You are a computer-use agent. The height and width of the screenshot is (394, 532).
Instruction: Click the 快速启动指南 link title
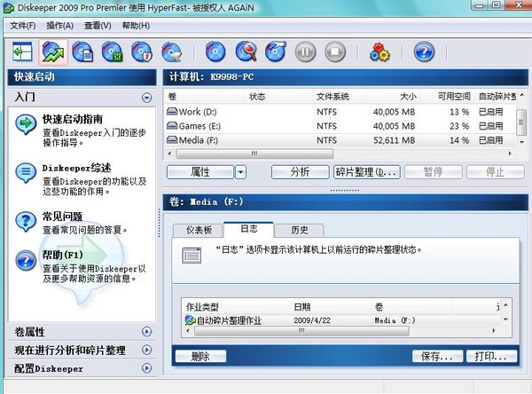point(73,119)
